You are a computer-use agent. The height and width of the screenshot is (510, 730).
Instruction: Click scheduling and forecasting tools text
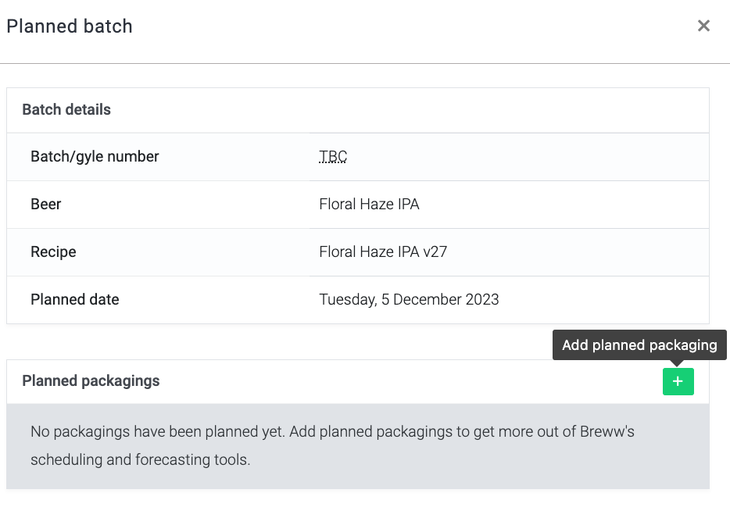tap(140, 460)
